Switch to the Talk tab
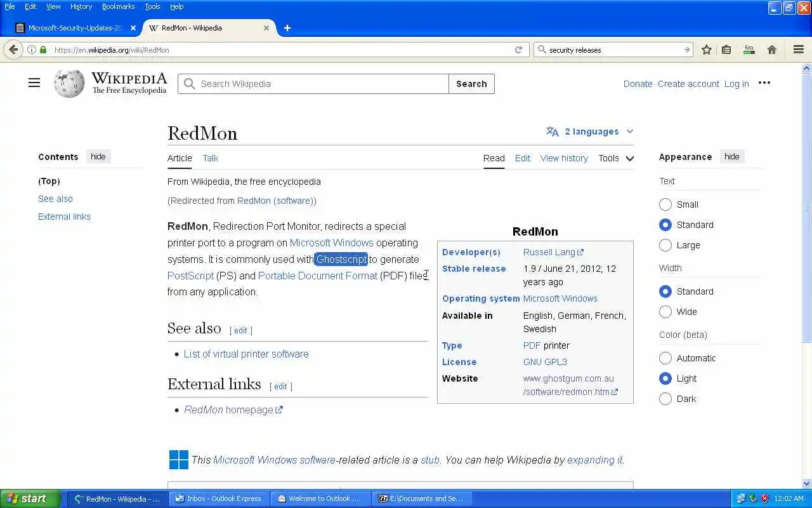Image resolution: width=812 pixels, height=508 pixels. pyautogui.click(x=211, y=158)
